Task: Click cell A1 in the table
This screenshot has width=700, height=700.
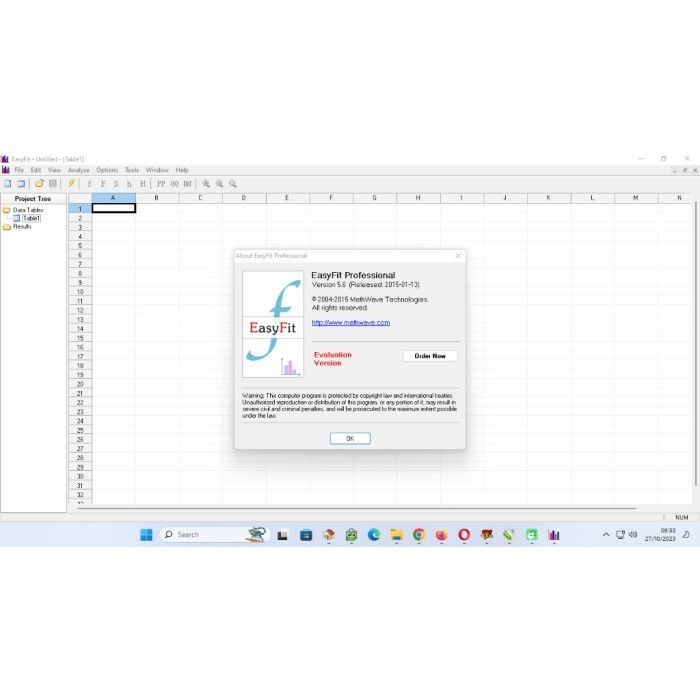Action: (x=113, y=208)
